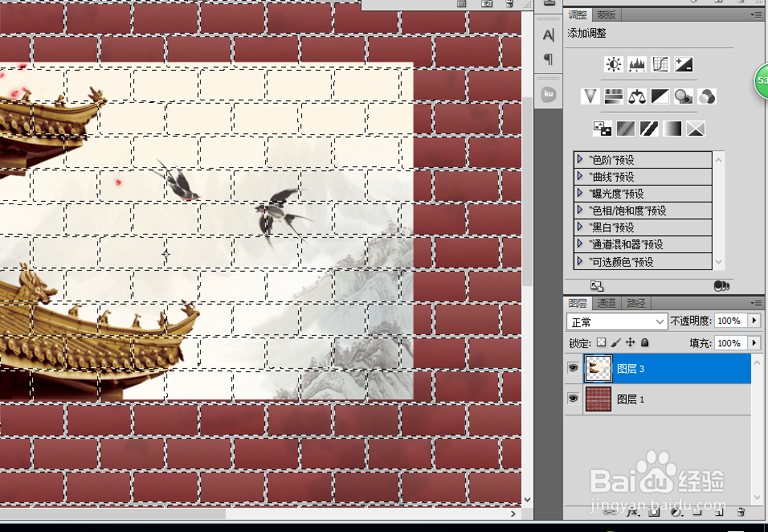
Task: Select the 图层 3 layer thumbnail
Action: point(598,368)
